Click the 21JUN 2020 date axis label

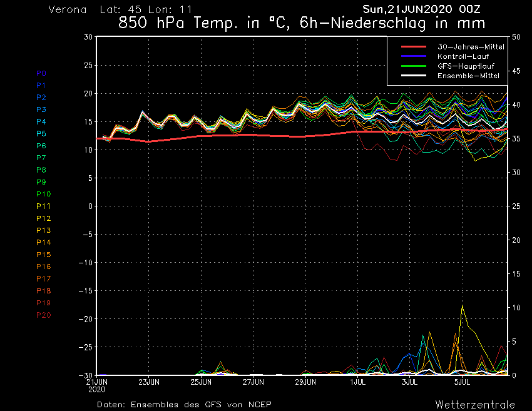[x=96, y=385]
